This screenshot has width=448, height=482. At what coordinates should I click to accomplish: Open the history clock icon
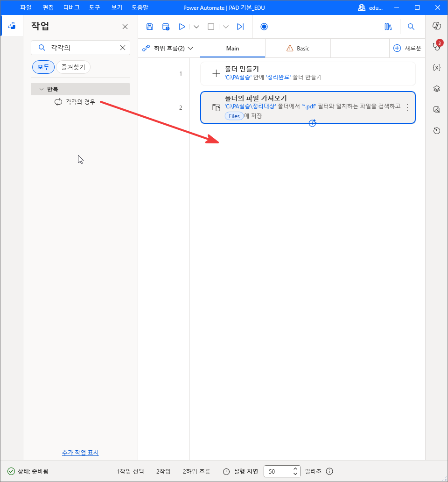tap(437, 131)
